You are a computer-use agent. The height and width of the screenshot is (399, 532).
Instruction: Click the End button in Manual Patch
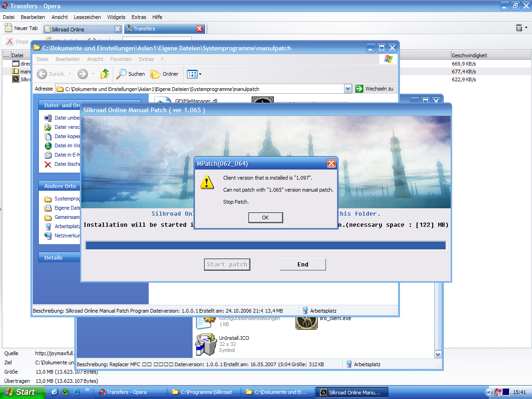302,264
